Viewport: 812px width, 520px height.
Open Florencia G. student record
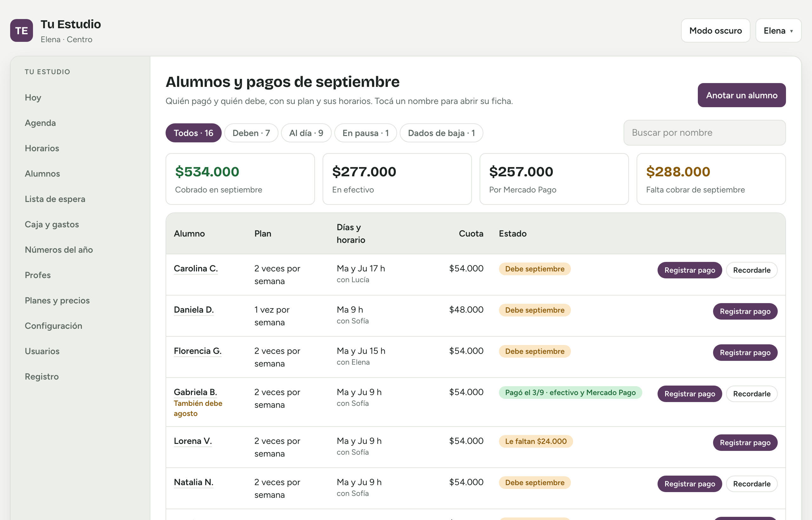pyautogui.click(x=198, y=351)
